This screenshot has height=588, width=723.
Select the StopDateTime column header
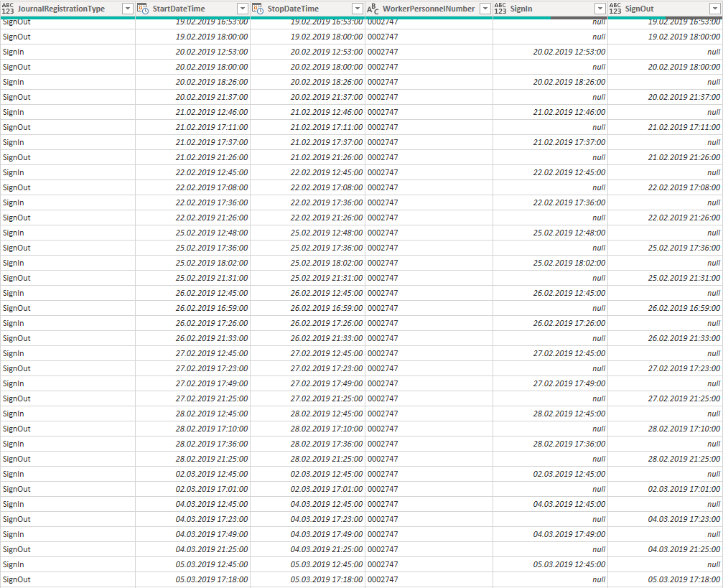coord(293,9)
